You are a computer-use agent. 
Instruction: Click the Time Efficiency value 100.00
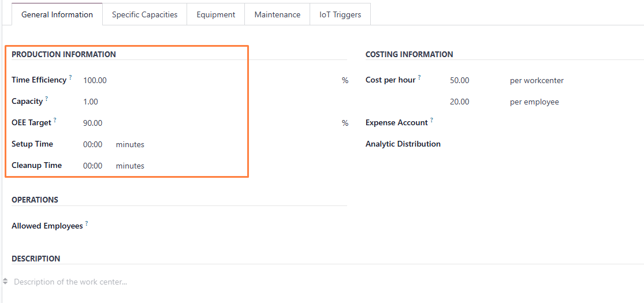tap(95, 80)
